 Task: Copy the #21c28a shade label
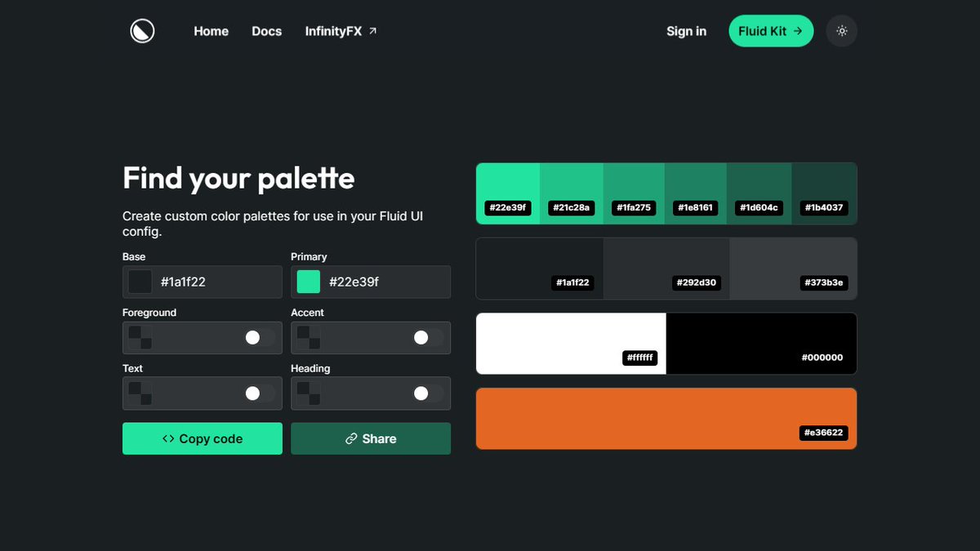pyautogui.click(x=571, y=207)
